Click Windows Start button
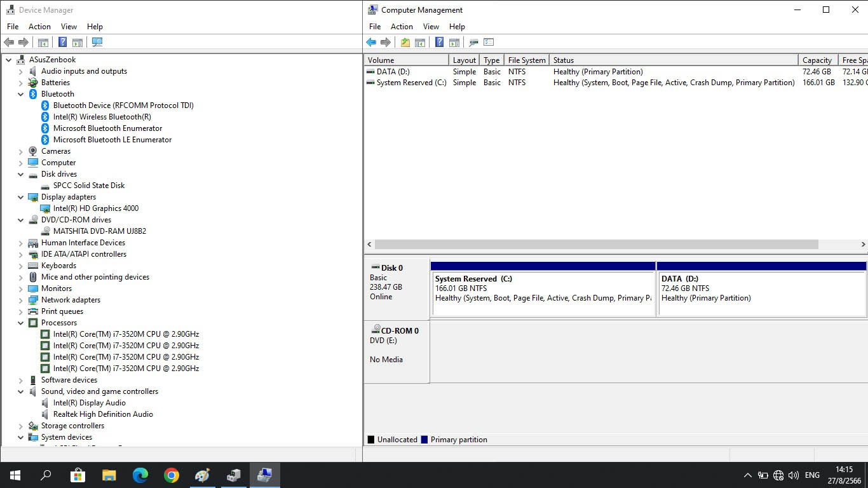This screenshot has height=488, width=868. pyautogui.click(x=15, y=475)
